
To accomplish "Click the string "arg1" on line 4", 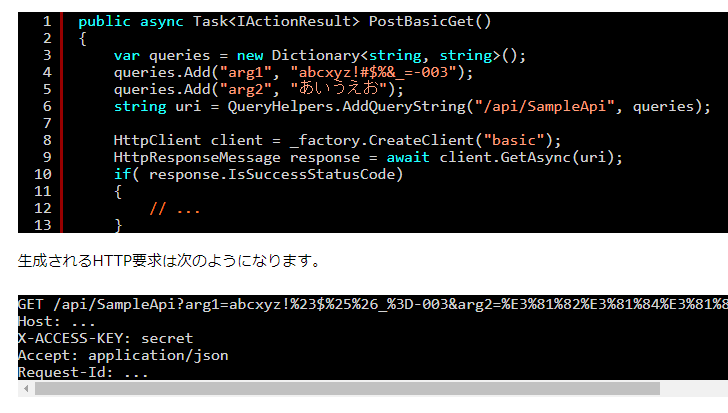I will (245, 72).
